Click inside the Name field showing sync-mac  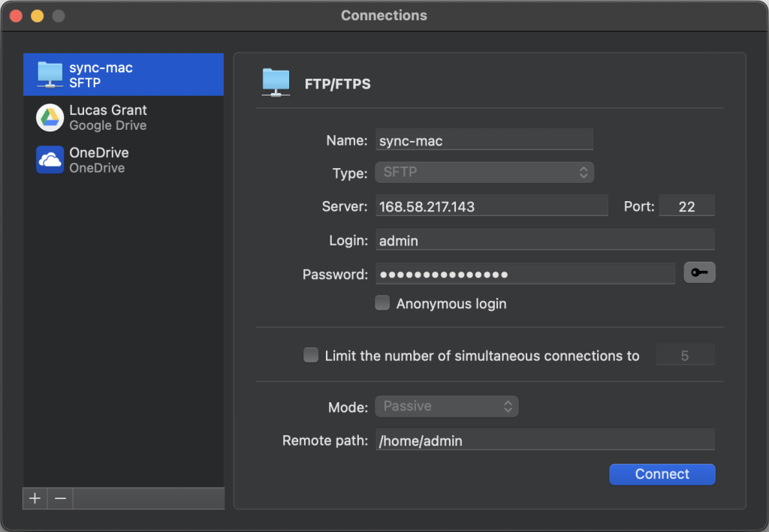[x=484, y=139]
